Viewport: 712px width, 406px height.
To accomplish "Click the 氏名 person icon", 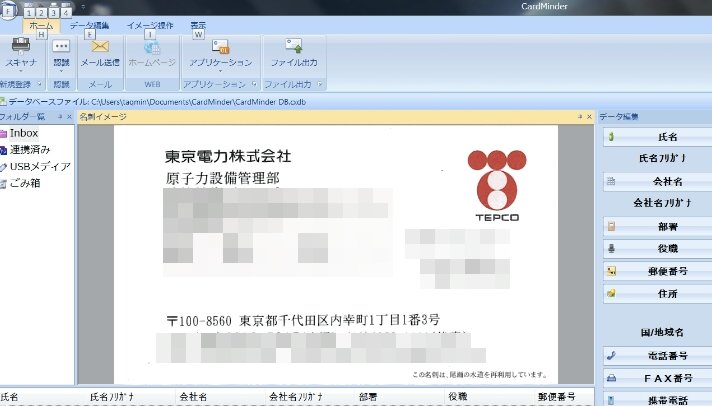I will 611,136.
